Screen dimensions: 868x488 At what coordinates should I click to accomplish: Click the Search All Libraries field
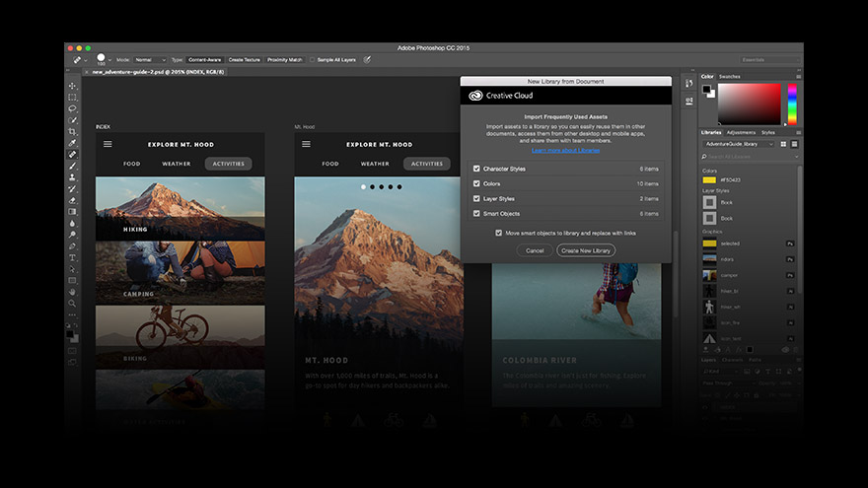pos(745,157)
